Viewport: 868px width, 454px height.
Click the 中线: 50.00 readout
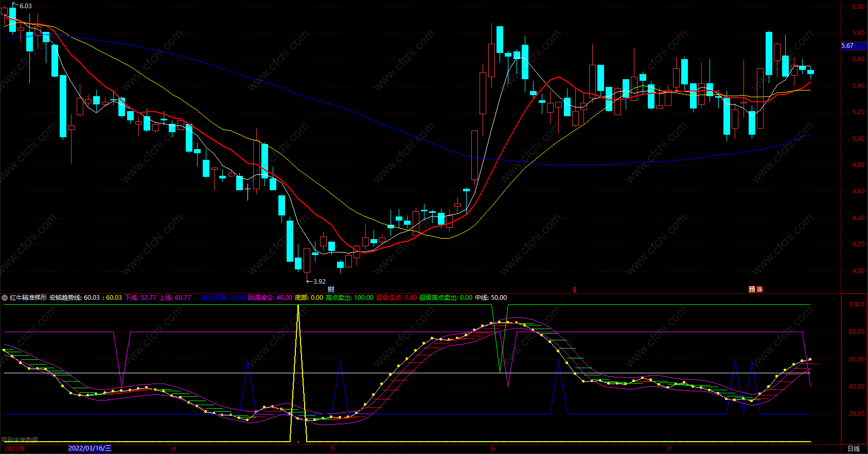click(491, 298)
